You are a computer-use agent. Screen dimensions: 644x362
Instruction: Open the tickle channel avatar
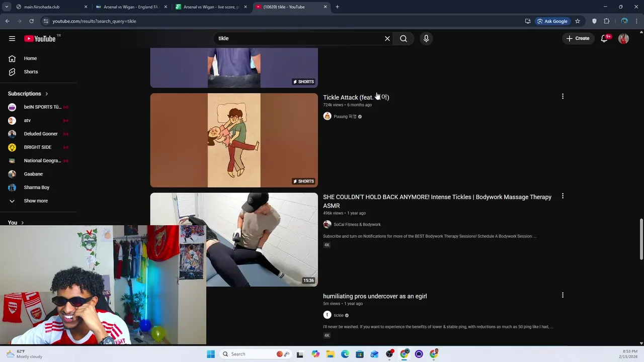327,315
